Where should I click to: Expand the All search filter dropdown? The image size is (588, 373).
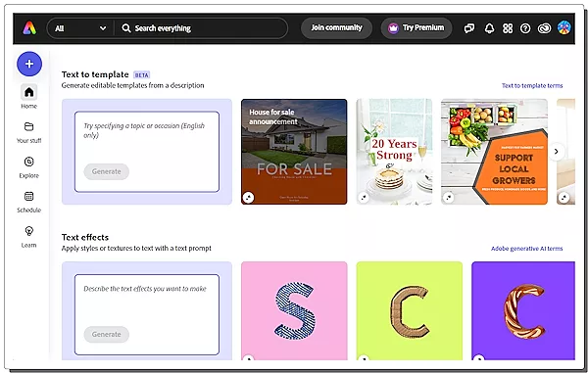80,28
